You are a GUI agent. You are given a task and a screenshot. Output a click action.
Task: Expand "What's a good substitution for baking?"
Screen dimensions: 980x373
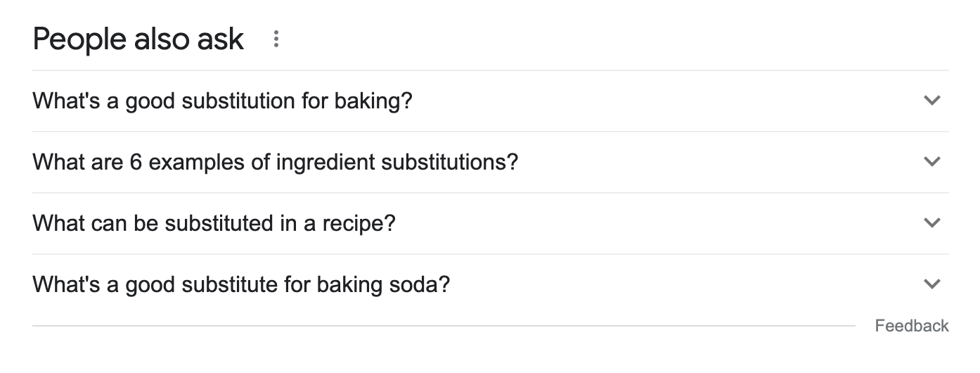(x=222, y=101)
